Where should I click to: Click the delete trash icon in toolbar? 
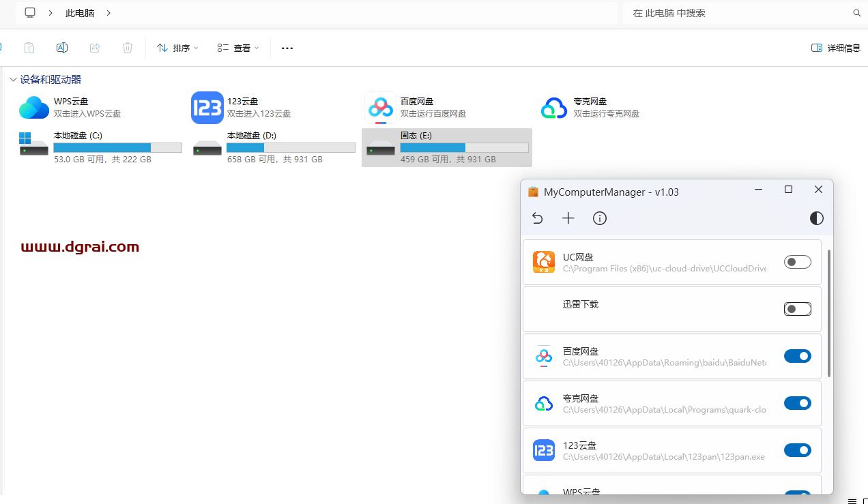point(128,48)
